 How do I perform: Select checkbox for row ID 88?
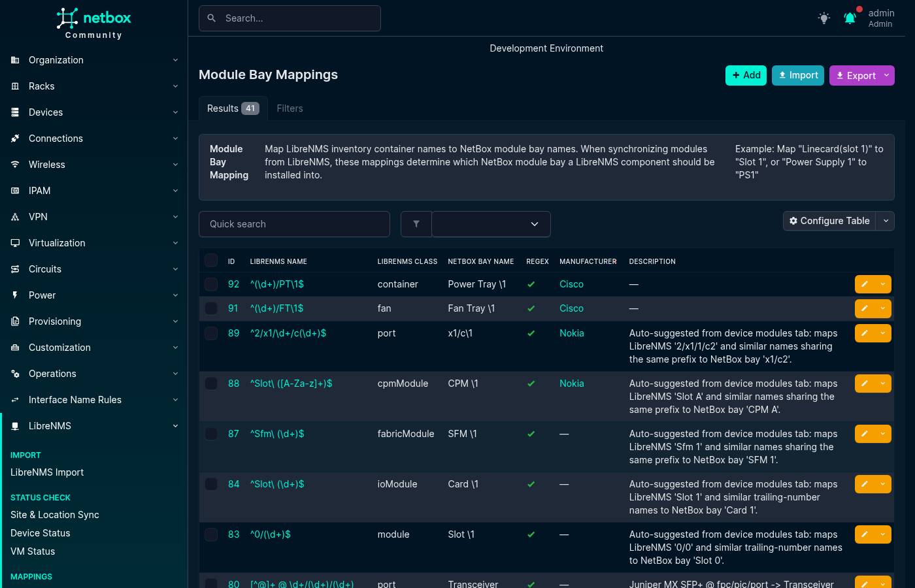pyautogui.click(x=211, y=384)
